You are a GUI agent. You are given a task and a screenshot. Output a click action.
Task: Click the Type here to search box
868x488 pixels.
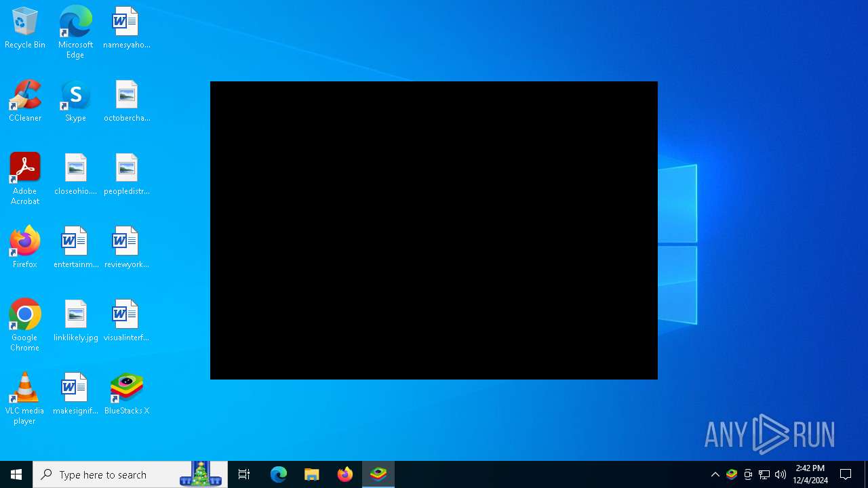(x=130, y=474)
